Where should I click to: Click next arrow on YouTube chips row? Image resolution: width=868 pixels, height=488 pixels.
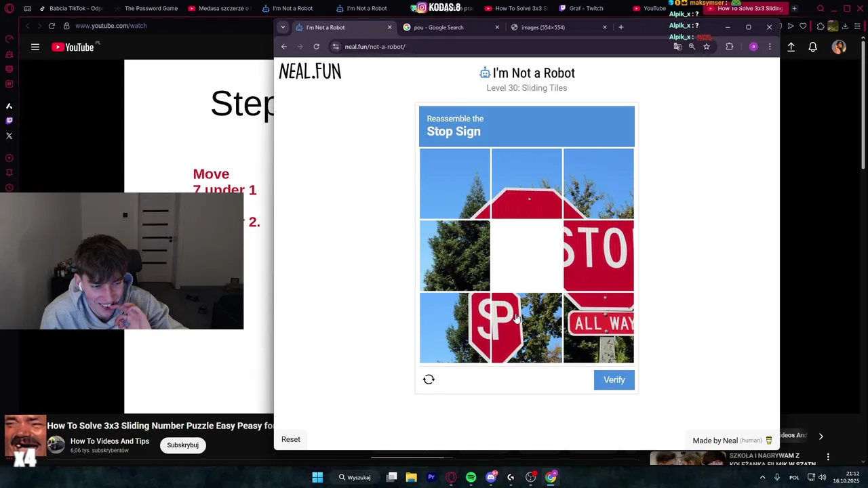821,436
